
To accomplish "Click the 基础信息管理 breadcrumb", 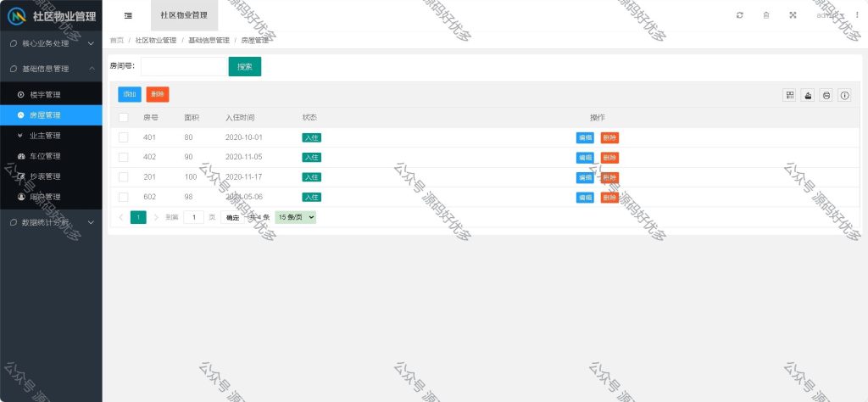I will point(209,41).
